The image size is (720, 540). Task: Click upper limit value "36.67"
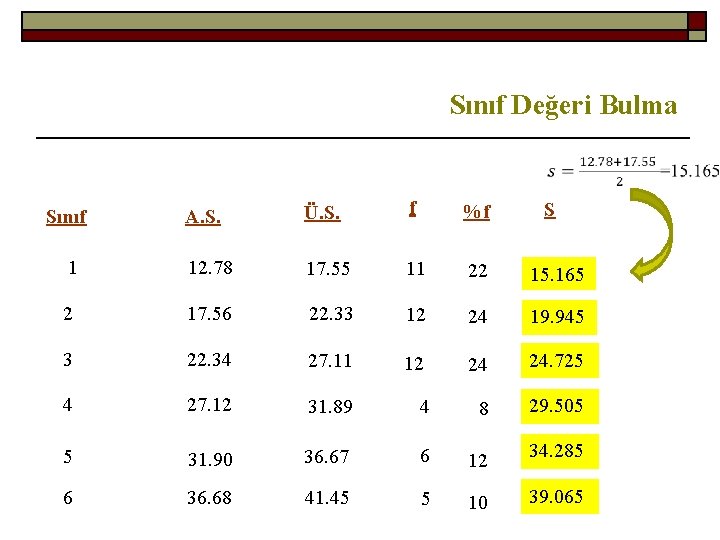tap(326, 456)
